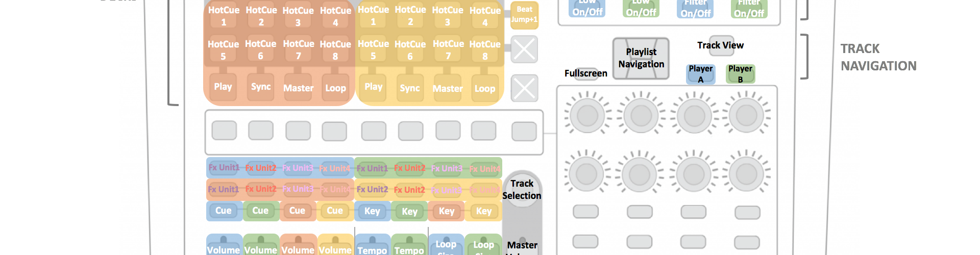Enable Loop in the yellow deck

click(x=484, y=88)
